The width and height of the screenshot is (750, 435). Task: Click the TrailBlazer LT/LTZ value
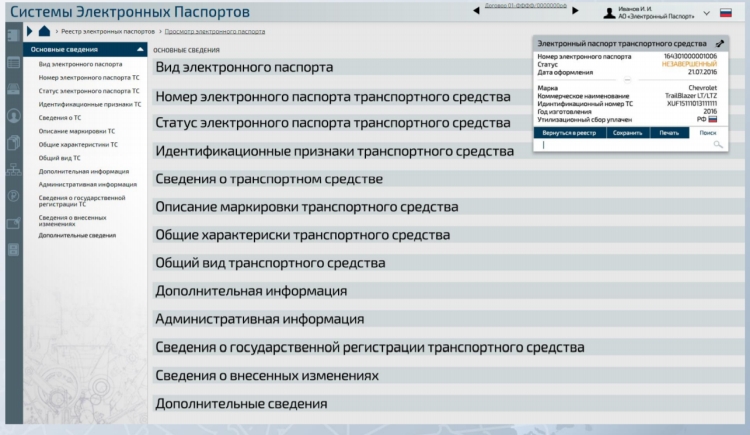[691, 96]
